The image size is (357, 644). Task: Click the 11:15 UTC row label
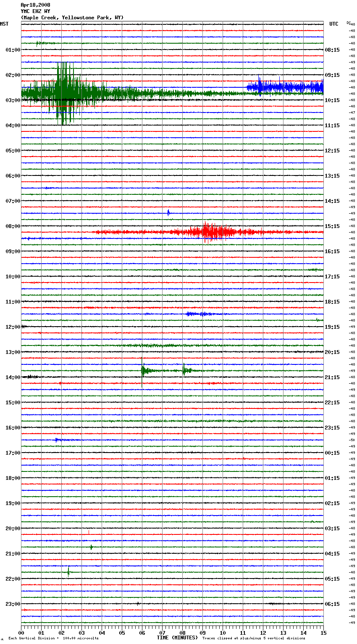[x=332, y=126]
